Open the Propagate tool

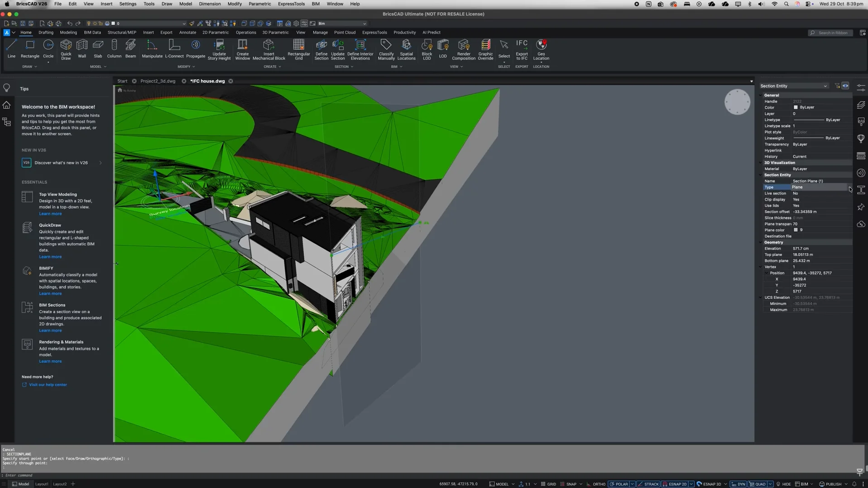click(196, 48)
